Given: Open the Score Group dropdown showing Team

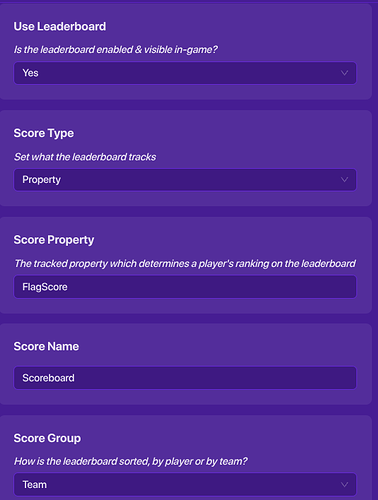Looking at the screenshot, I should tap(185, 484).
